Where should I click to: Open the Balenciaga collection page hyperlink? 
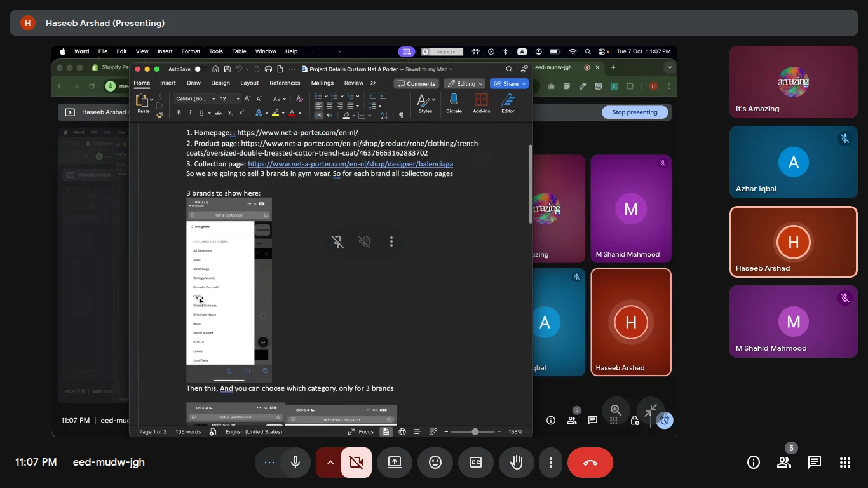(x=350, y=164)
